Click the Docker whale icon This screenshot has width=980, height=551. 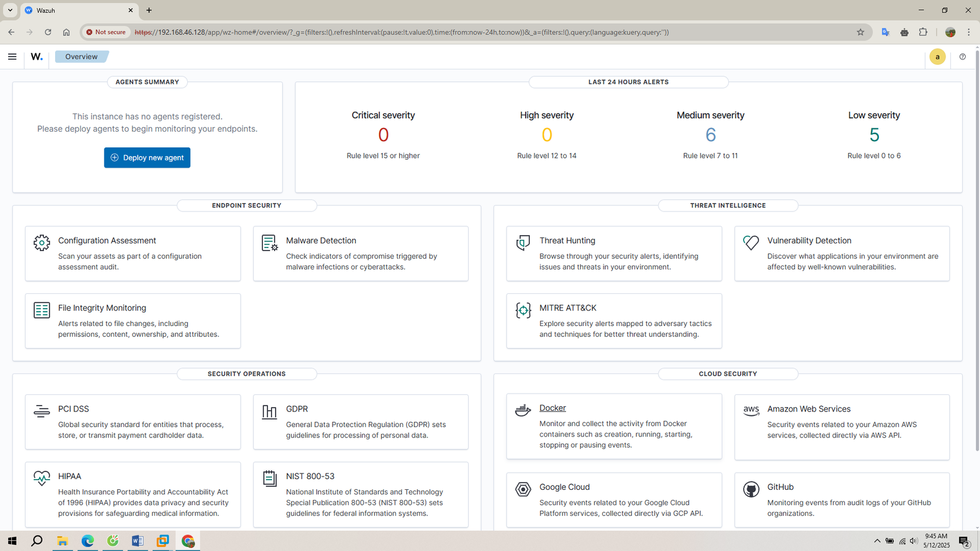click(x=523, y=410)
